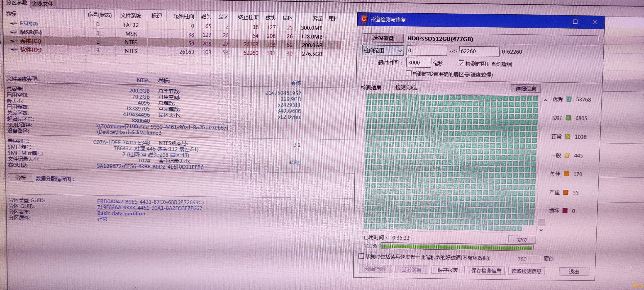Enable 修复时包括读写速度慢 checkbox
Screen dimensions: 644x290
click(361, 256)
